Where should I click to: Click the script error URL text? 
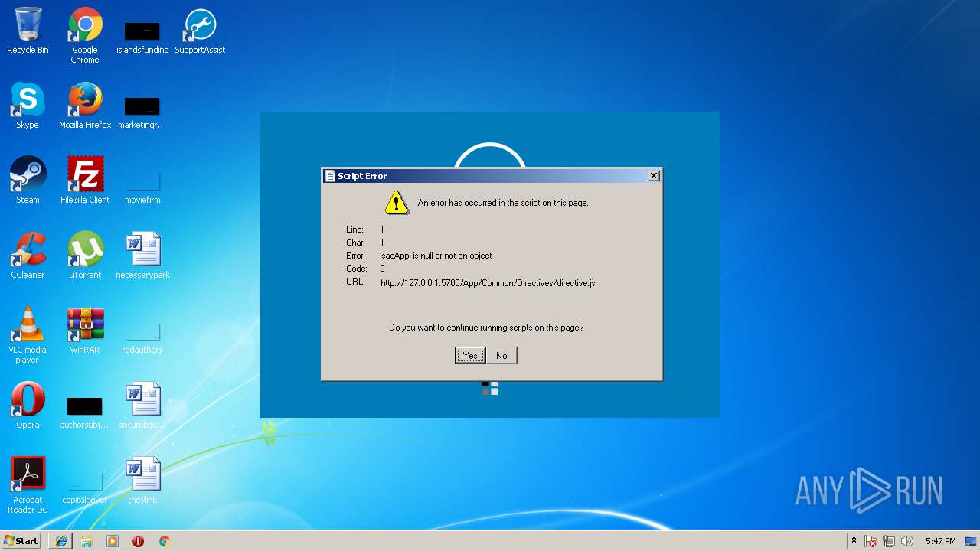click(488, 283)
